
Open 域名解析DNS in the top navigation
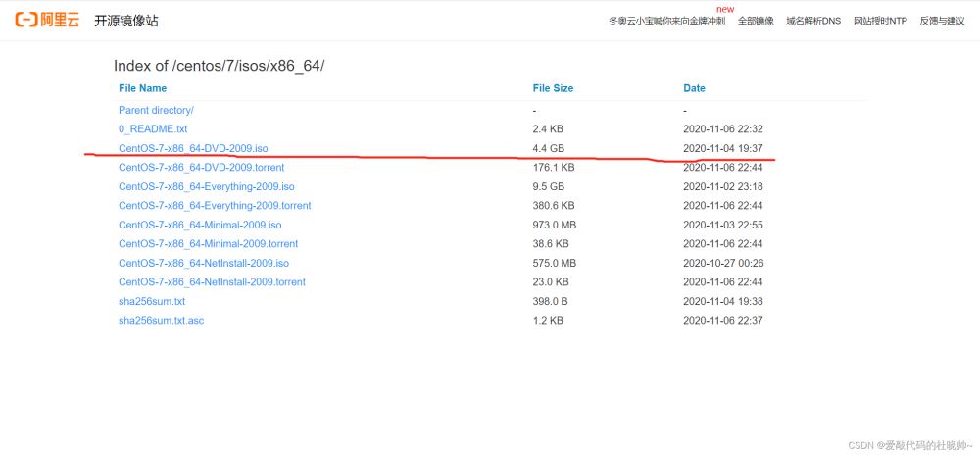pyautogui.click(x=812, y=21)
